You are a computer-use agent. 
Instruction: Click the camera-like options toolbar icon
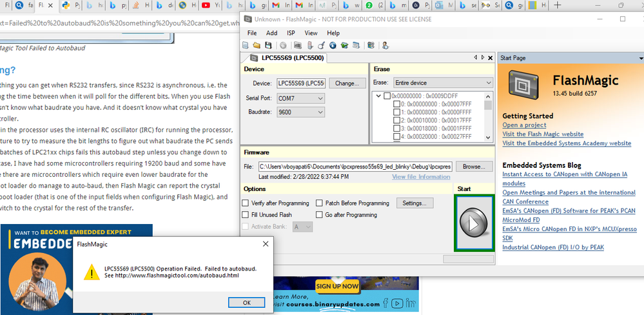click(x=371, y=45)
